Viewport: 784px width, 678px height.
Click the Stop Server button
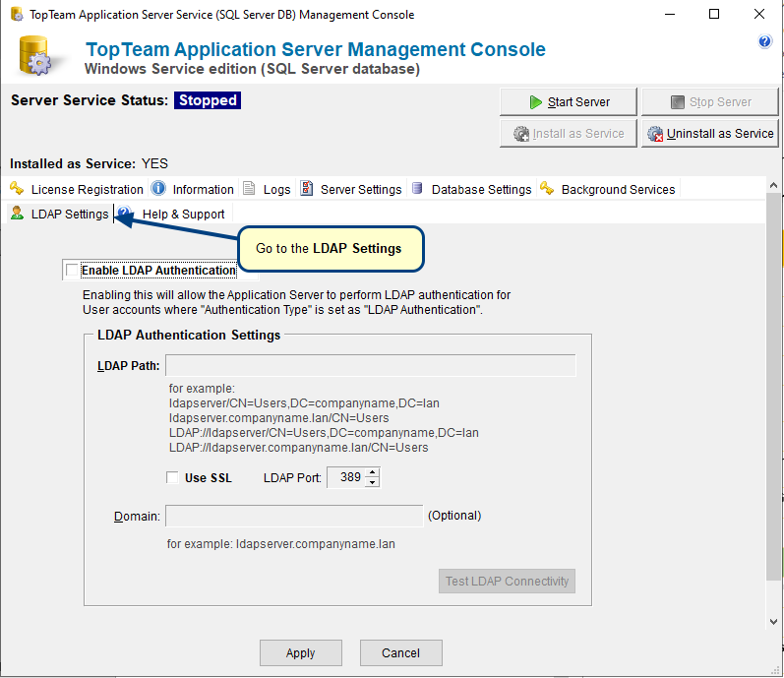(710, 102)
